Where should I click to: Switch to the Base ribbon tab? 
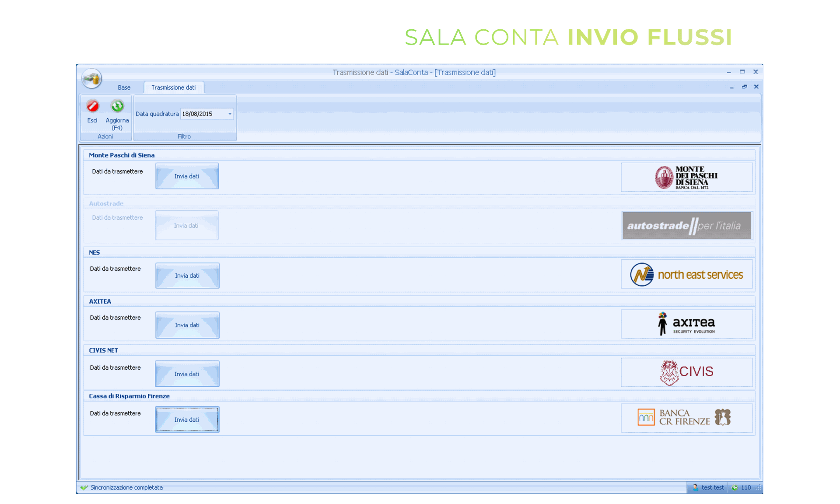point(124,87)
